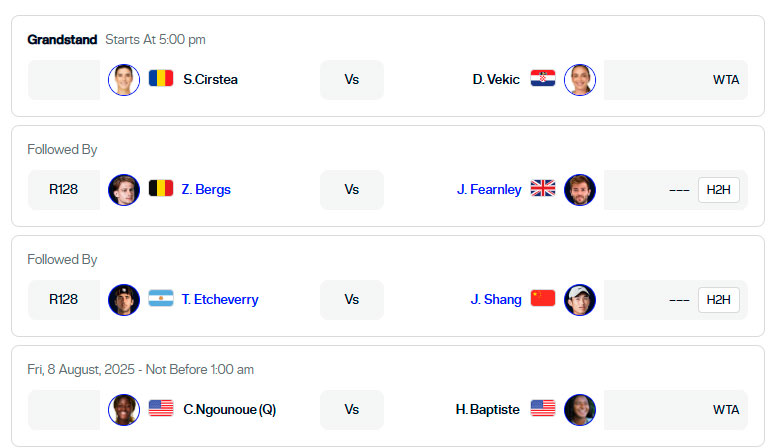
Task: Open J. Fearnley player profile link
Action: pyautogui.click(x=489, y=189)
